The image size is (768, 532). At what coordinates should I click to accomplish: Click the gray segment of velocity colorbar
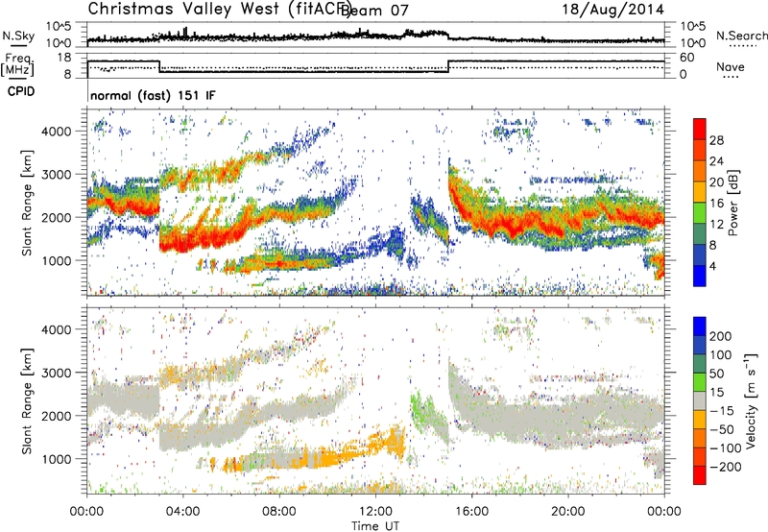coord(700,401)
